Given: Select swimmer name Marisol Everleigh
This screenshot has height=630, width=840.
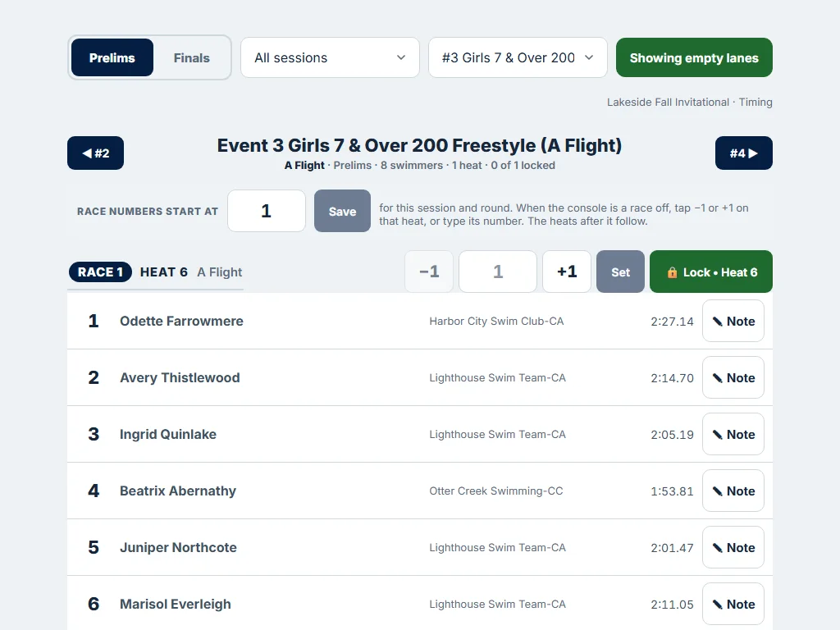Looking at the screenshot, I should click(176, 605).
